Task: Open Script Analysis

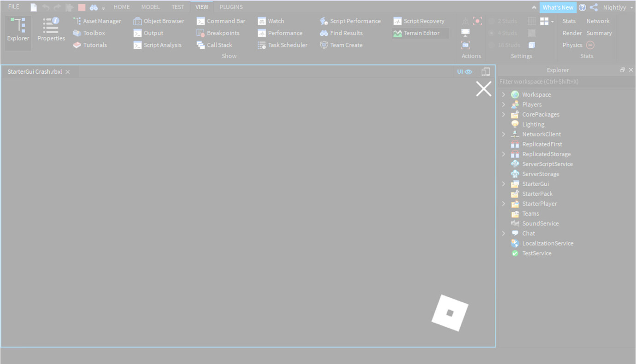Action: 158,45
